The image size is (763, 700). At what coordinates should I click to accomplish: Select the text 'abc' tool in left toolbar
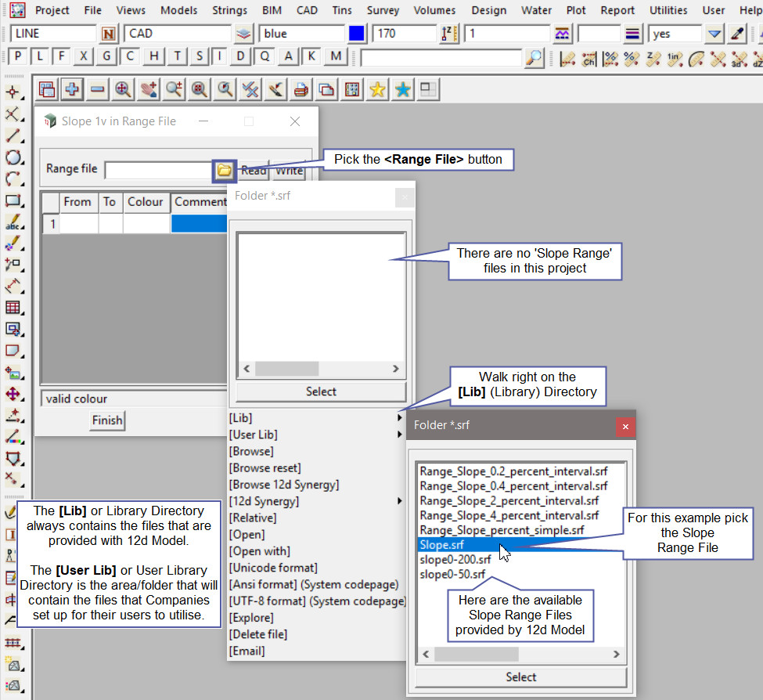pyautogui.click(x=13, y=223)
